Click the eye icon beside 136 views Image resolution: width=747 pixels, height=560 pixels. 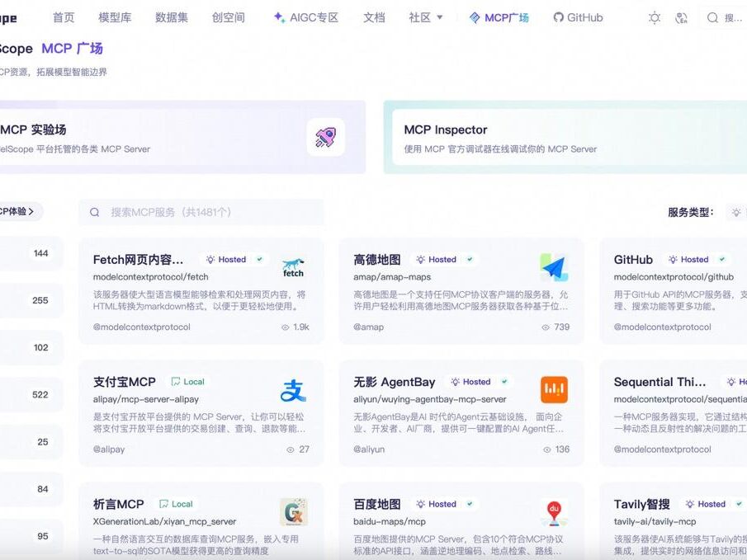click(x=547, y=449)
